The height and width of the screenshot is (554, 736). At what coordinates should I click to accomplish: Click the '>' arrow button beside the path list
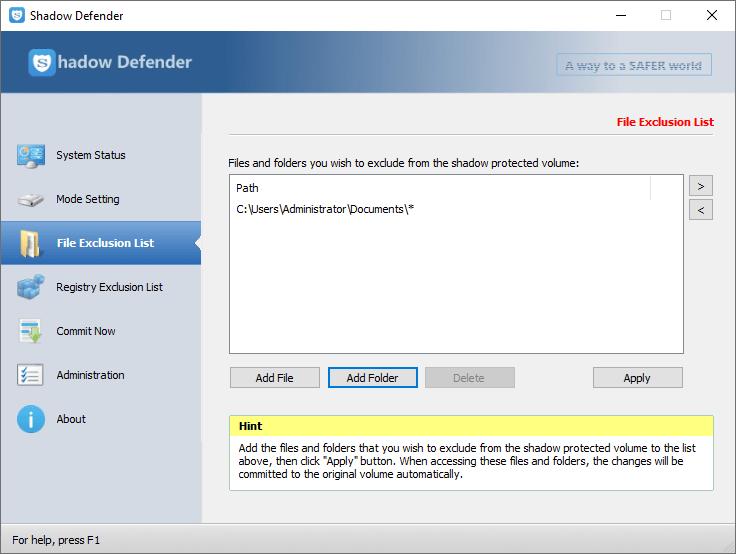coord(701,186)
